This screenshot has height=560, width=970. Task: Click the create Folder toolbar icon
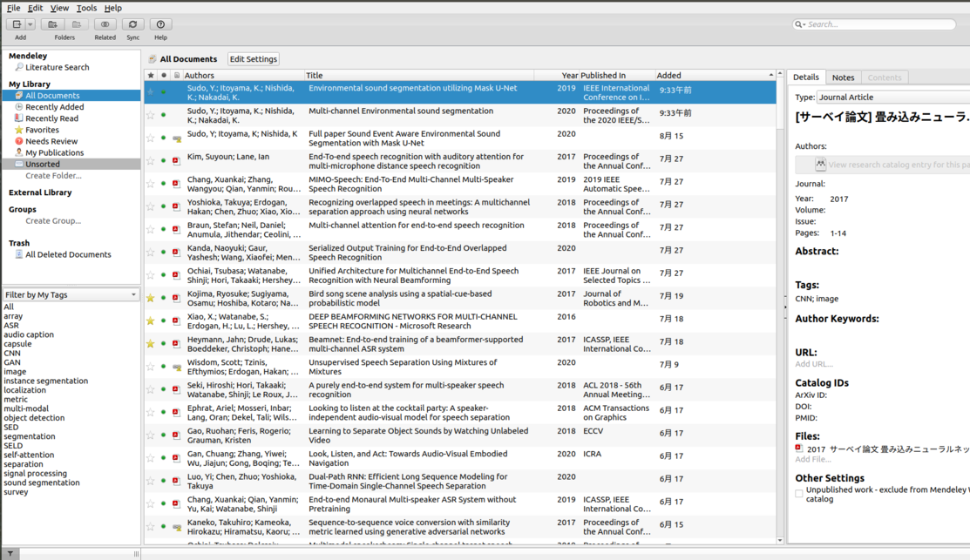tap(52, 24)
